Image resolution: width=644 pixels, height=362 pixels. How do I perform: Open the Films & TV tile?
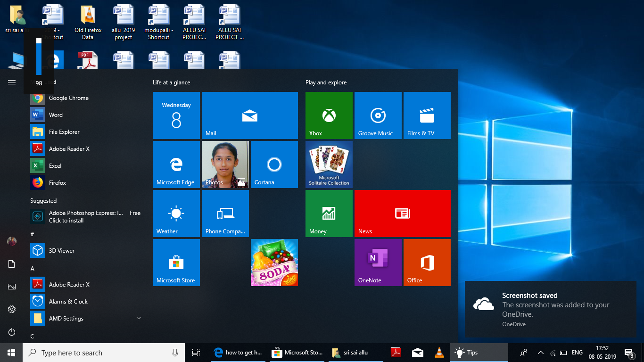tap(427, 115)
